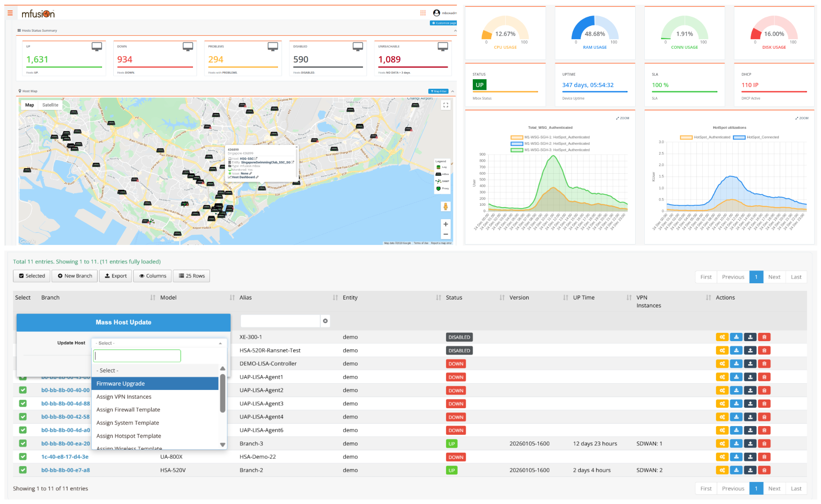This screenshot has height=504, width=821.
Task: Click the dark upload icon for UAP-LISA-Agent4
Action: [750, 417]
